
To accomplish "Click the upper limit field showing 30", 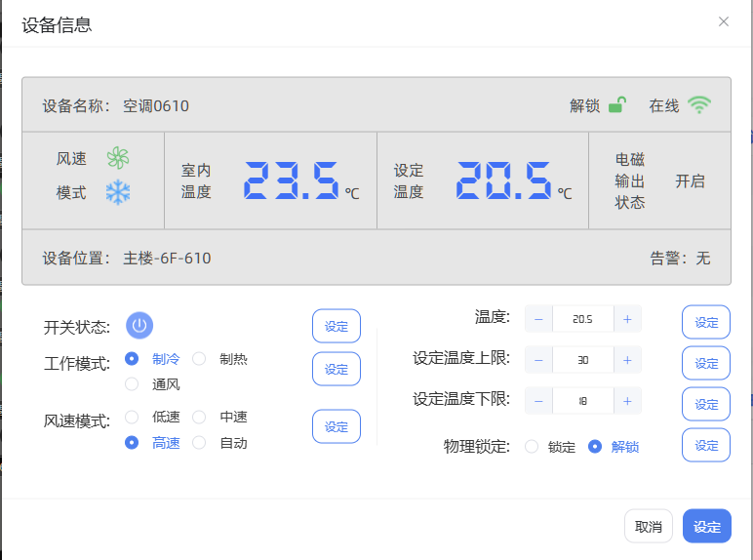I will point(582,360).
